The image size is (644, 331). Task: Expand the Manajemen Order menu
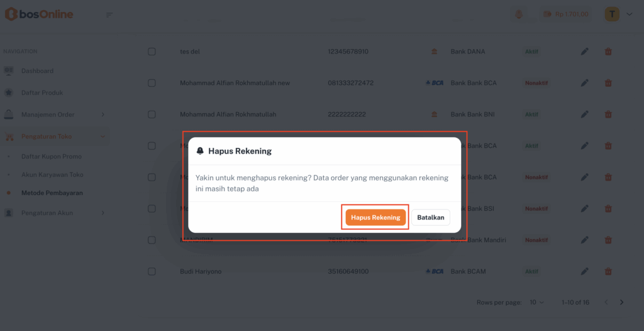(103, 115)
